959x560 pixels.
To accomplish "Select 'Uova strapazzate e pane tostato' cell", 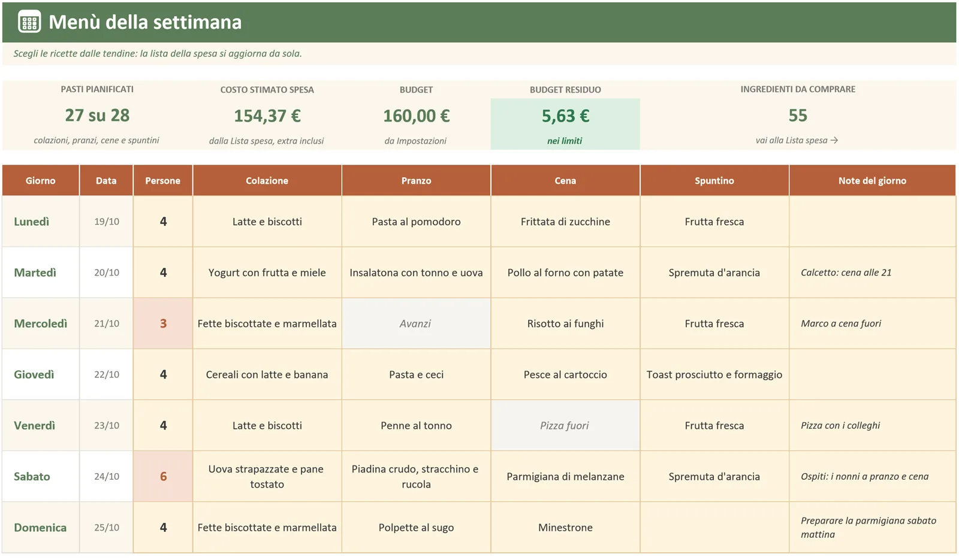I will (267, 477).
